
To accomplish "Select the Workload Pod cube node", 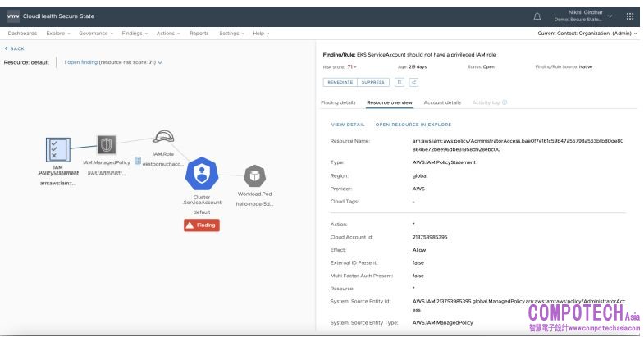I will point(254,175).
